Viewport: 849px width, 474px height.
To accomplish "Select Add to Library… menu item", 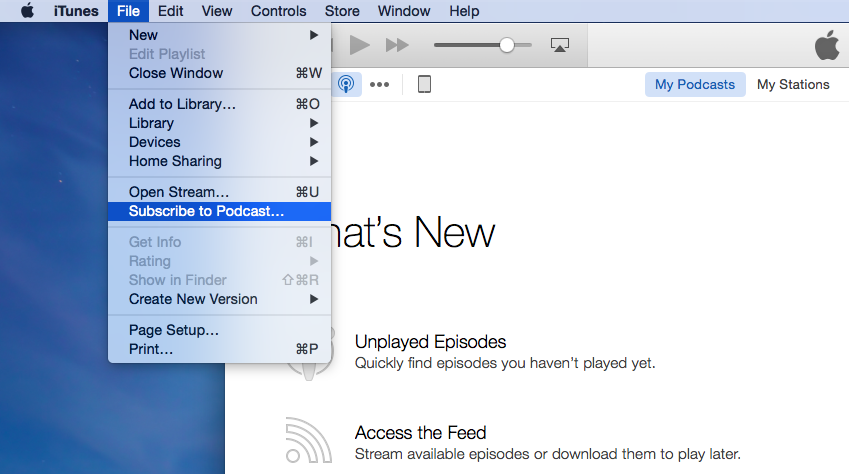I will 182,104.
